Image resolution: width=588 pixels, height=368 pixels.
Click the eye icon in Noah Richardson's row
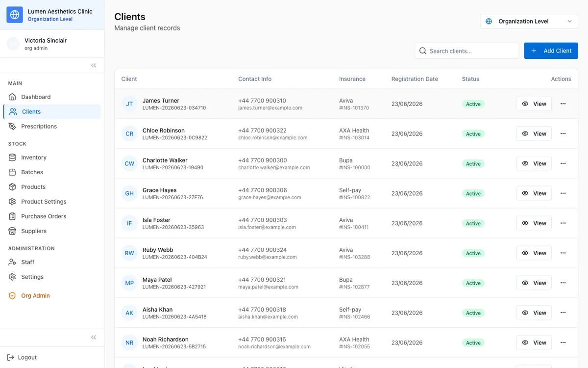pos(525,342)
